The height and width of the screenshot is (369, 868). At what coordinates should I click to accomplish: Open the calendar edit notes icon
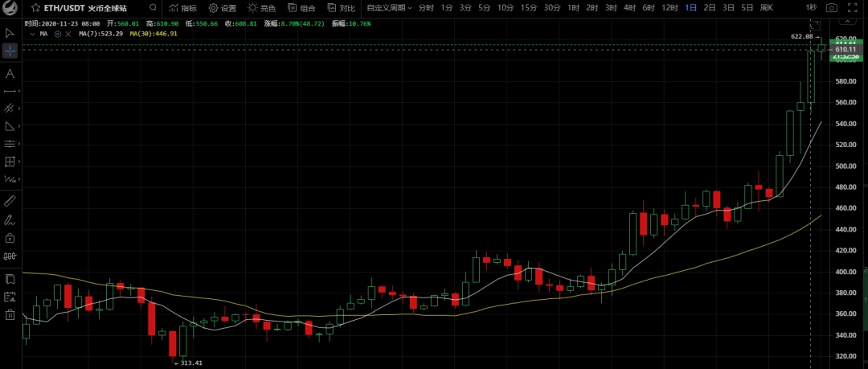(x=10, y=297)
